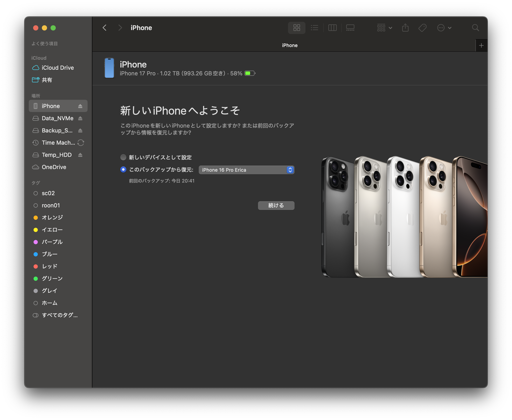Screen dimensions: 512x420
Task: Click the Share toolbar icon
Action: tap(405, 28)
